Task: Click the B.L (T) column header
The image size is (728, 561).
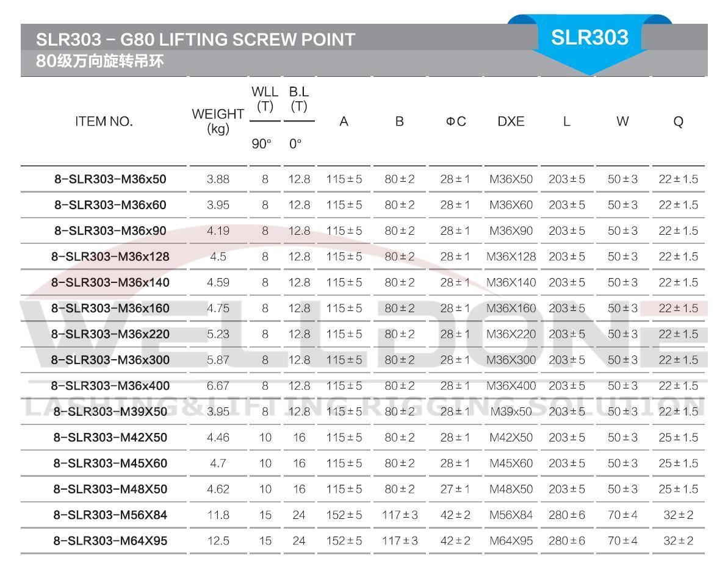Action: (299, 99)
